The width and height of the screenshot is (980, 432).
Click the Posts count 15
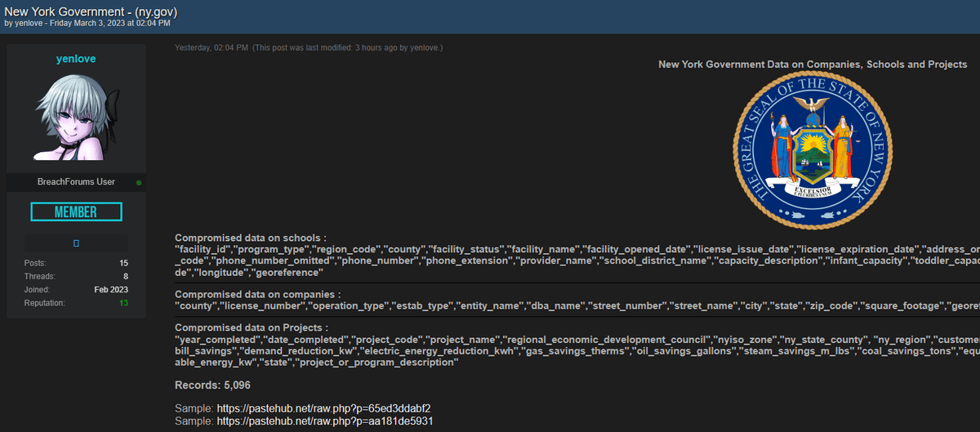[x=122, y=263]
